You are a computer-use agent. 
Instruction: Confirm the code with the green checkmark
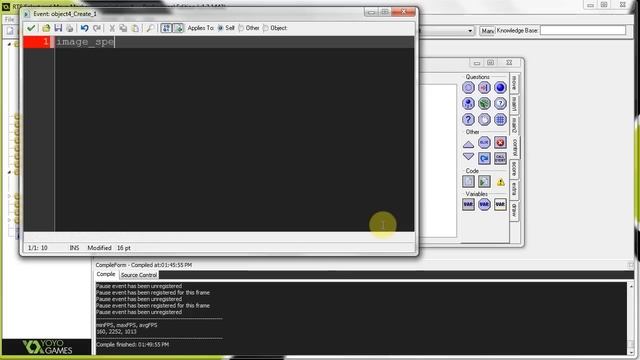(31, 28)
